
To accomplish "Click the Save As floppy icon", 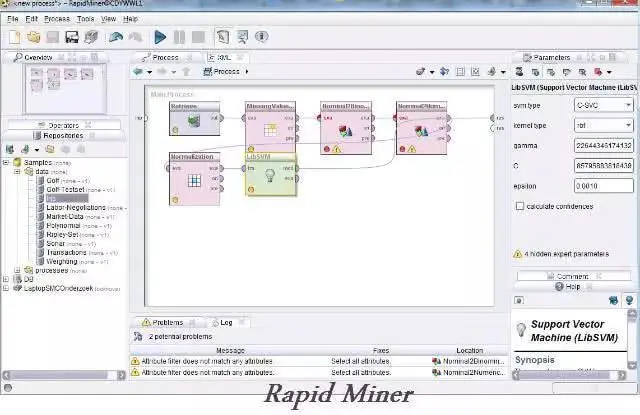I will (x=72, y=37).
